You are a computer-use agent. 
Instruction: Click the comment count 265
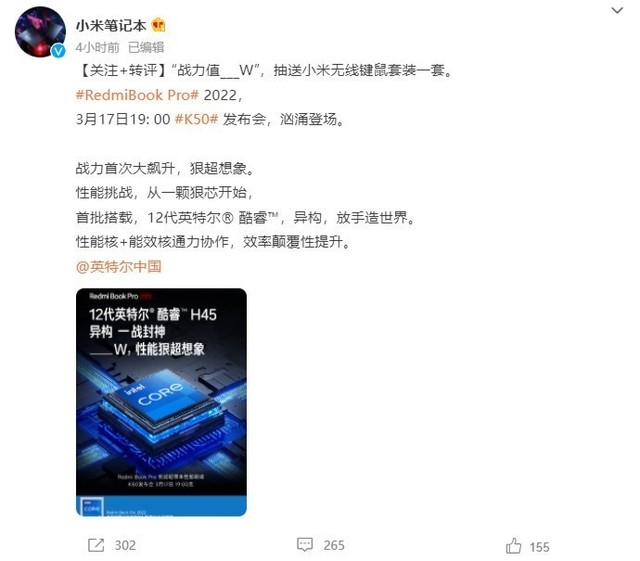tap(334, 545)
